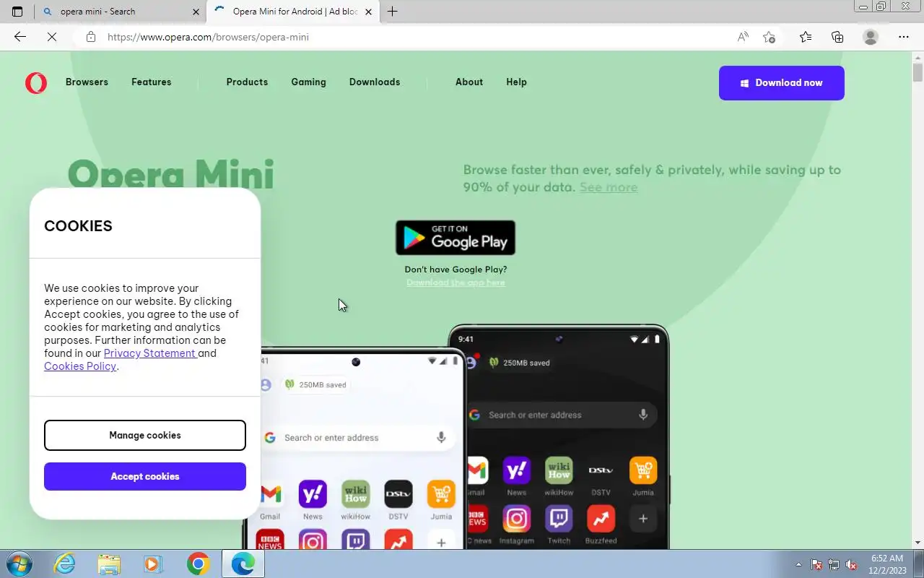
Task: Click Download the app here link
Action: [456, 282]
